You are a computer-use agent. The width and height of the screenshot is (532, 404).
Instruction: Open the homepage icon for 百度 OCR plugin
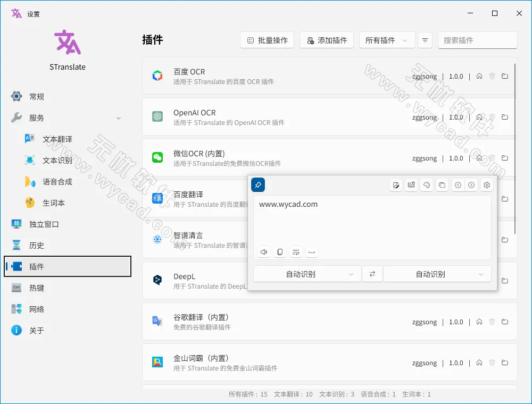[479, 76]
